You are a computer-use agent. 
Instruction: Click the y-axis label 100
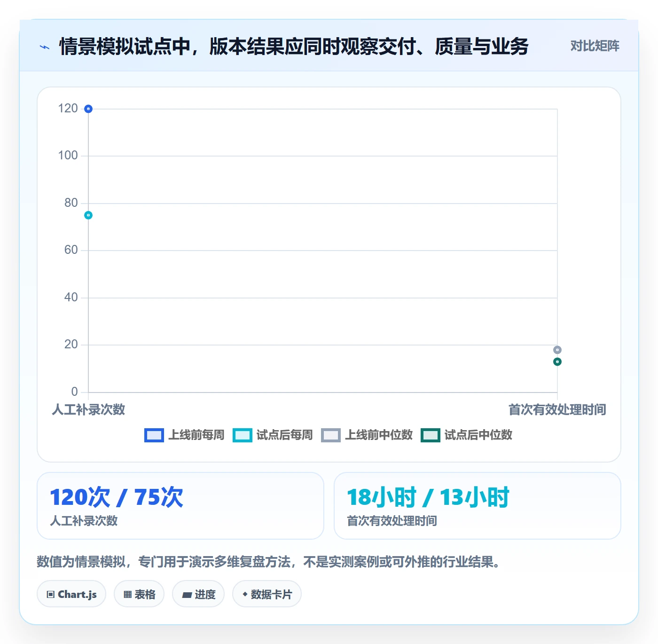point(68,156)
